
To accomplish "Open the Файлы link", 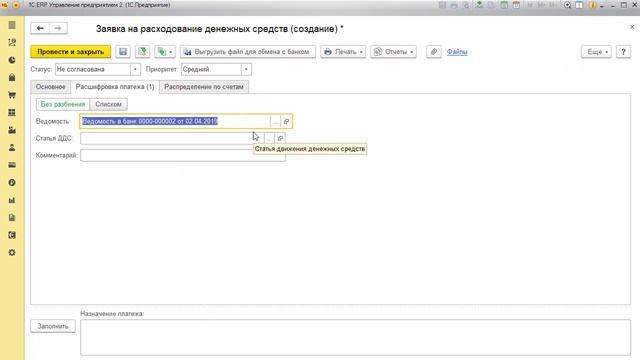I will click(x=457, y=52).
